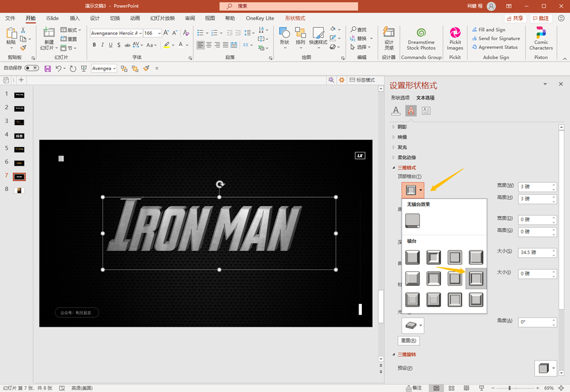Open the OneKey Lite ribbon tab
This screenshot has width=570, height=392.
(x=260, y=18)
